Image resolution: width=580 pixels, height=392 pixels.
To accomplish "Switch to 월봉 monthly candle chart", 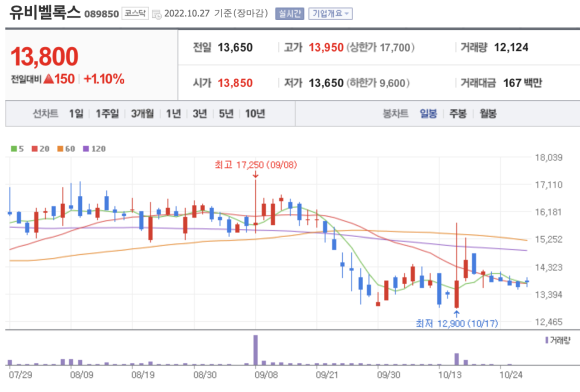I will (488, 114).
